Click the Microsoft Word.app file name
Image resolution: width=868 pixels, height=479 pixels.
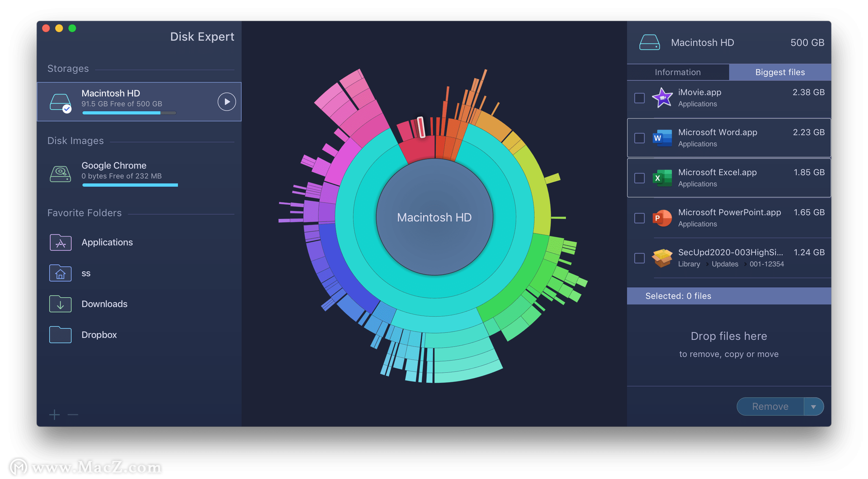(717, 132)
